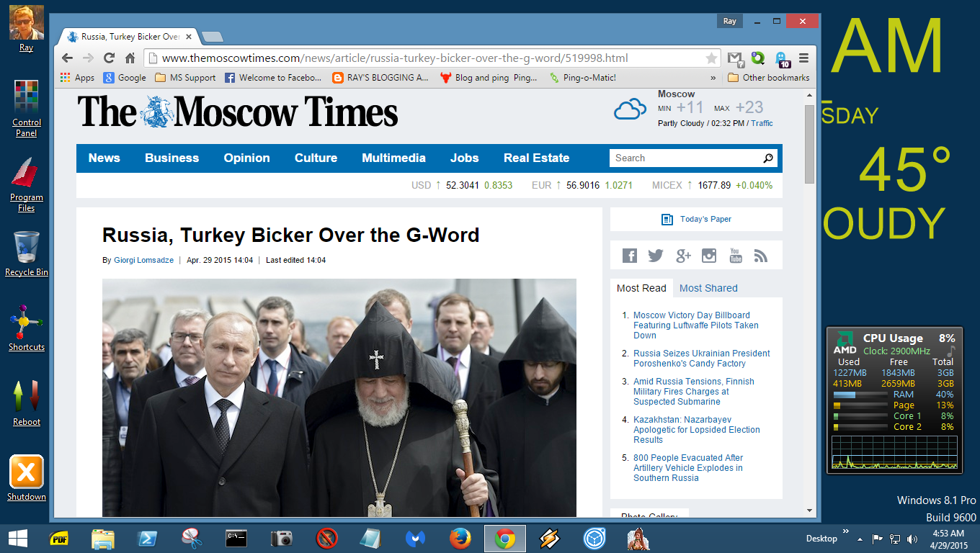
Task: Switch to the Most Shared tab
Action: [708, 288]
